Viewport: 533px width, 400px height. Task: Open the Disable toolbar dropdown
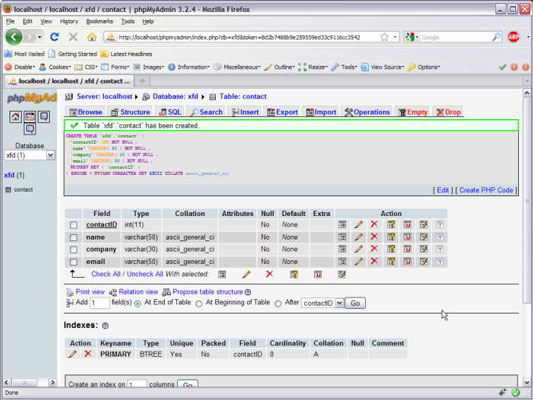coord(20,67)
